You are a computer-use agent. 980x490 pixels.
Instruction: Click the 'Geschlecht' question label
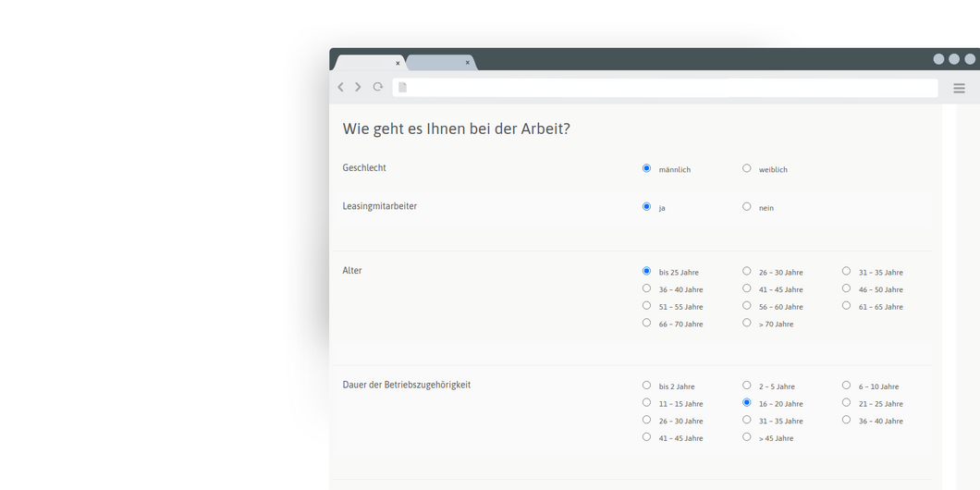pos(364,167)
